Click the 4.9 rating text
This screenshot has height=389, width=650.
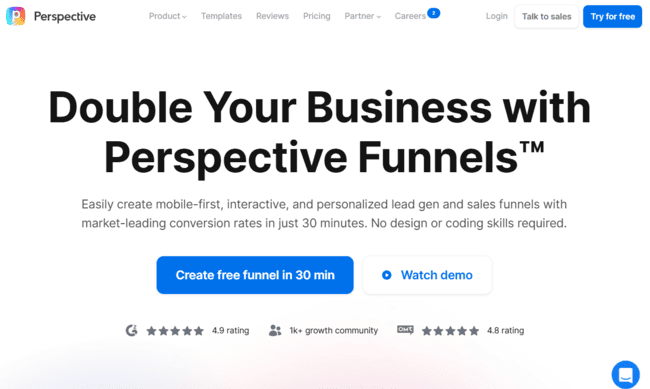(230, 331)
